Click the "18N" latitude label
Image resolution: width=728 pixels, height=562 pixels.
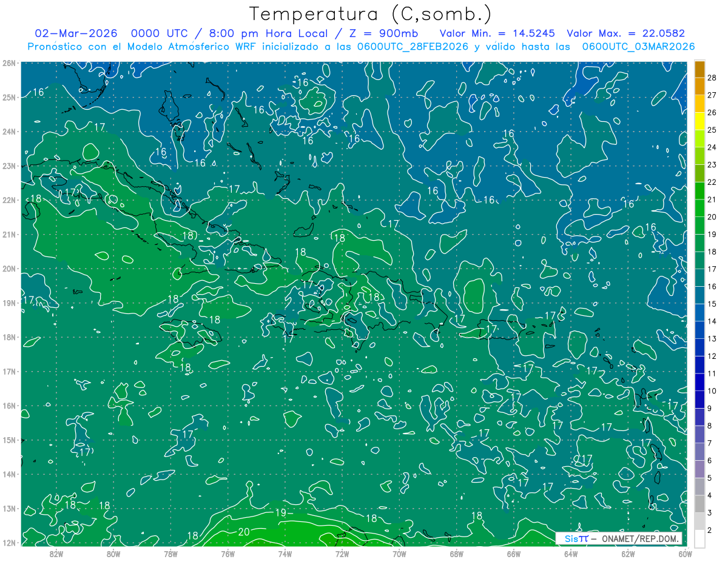point(8,337)
